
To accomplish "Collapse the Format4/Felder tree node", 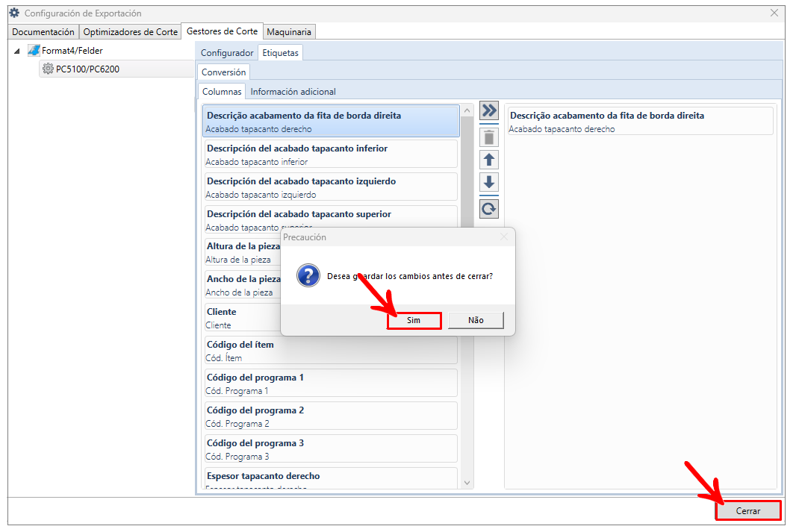I will click(x=16, y=51).
